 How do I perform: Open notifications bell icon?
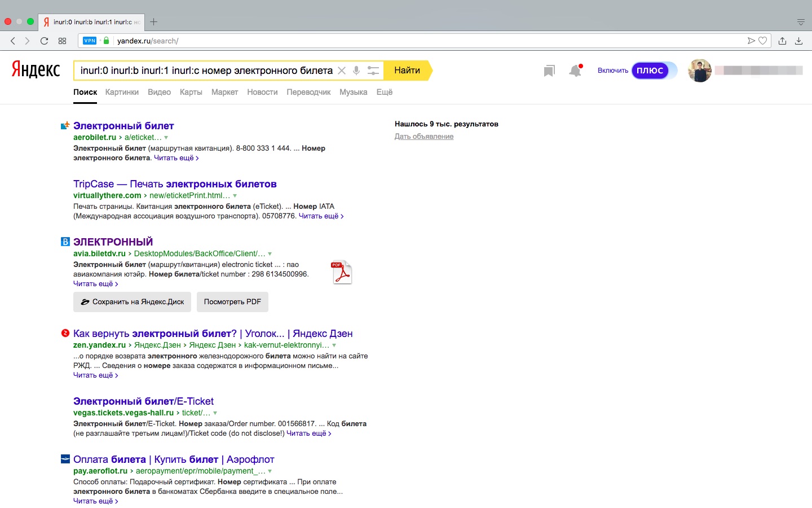pyautogui.click(x=575, y=71)
